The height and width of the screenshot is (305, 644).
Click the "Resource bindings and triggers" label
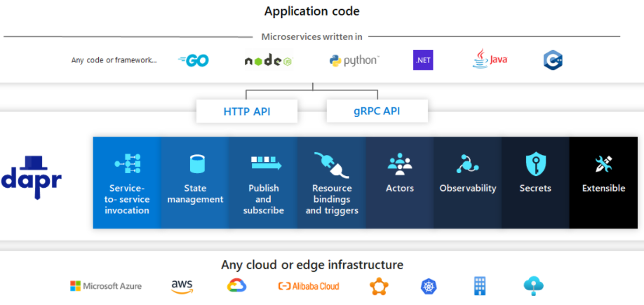click(332, 200)
